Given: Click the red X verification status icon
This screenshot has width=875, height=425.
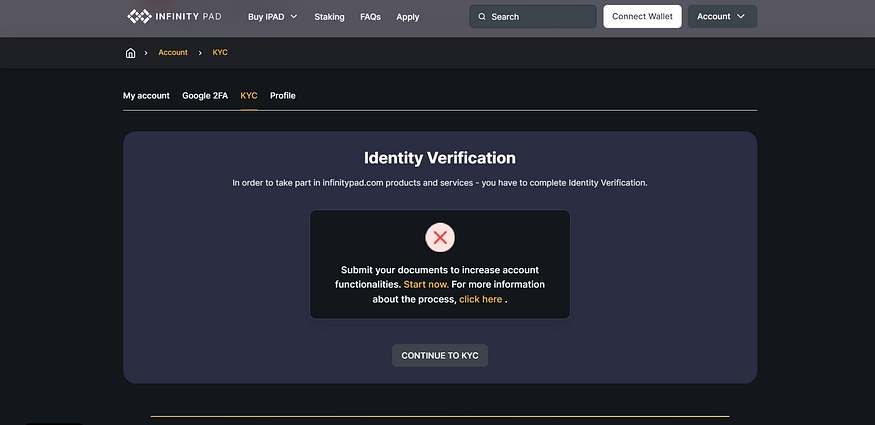Looking at the screenshot, I should 440,238.
